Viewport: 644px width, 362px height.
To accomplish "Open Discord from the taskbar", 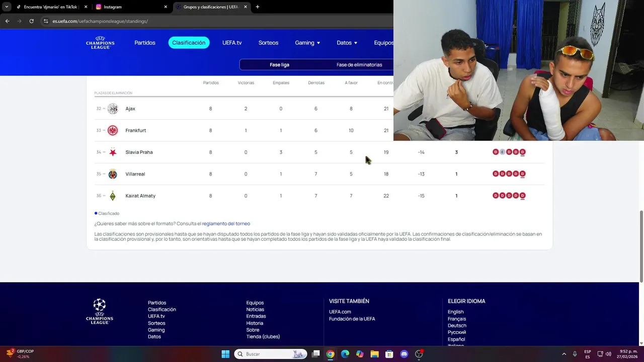I will click(404, 354).
